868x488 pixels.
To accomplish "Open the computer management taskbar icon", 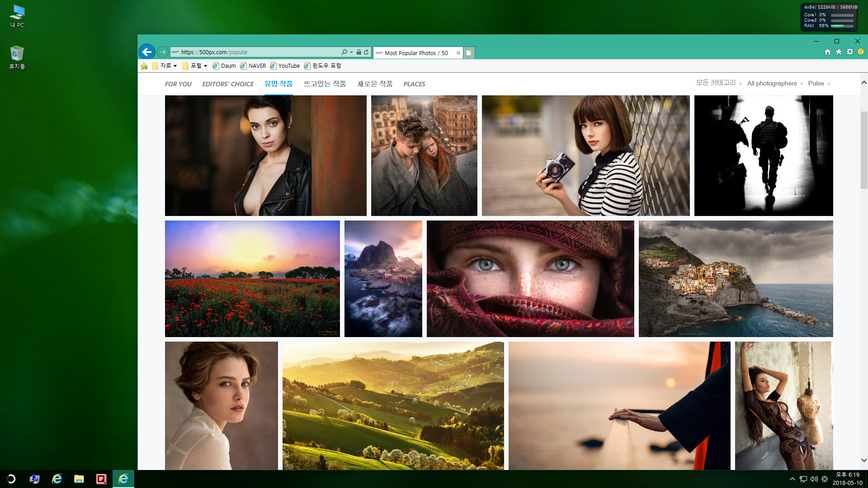I will 34,479.
